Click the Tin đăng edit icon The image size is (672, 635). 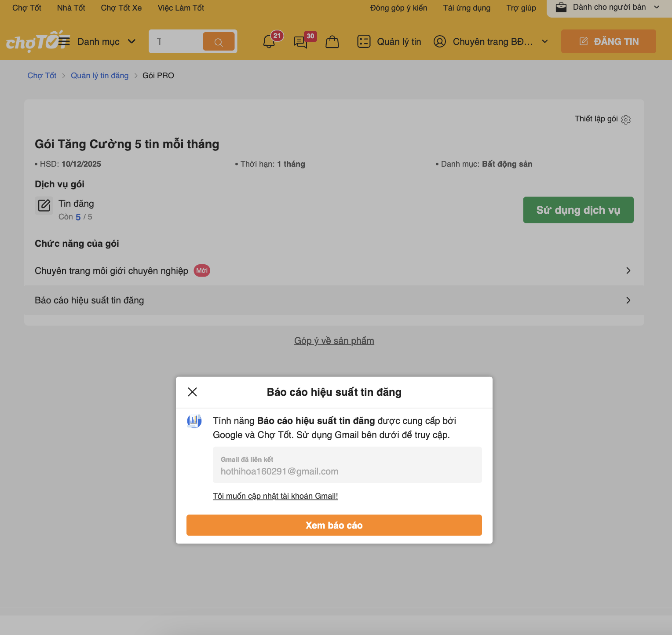pyautogui.click(x=44, y=205)
